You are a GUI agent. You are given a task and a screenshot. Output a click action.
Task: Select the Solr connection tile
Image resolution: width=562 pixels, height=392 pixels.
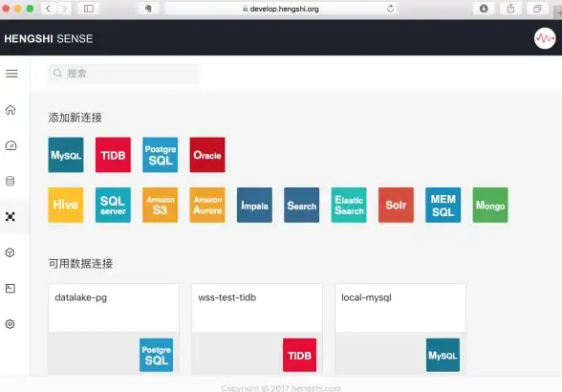click(x=396, y=205)
